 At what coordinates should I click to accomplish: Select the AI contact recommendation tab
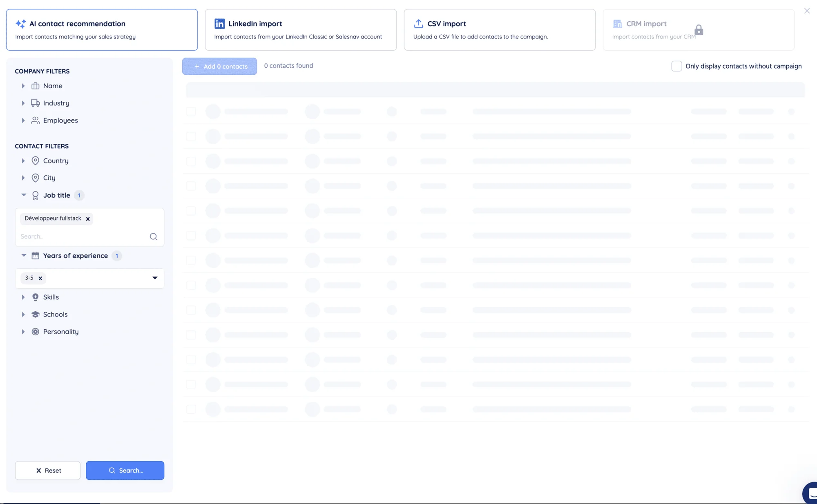coord(102,30)
